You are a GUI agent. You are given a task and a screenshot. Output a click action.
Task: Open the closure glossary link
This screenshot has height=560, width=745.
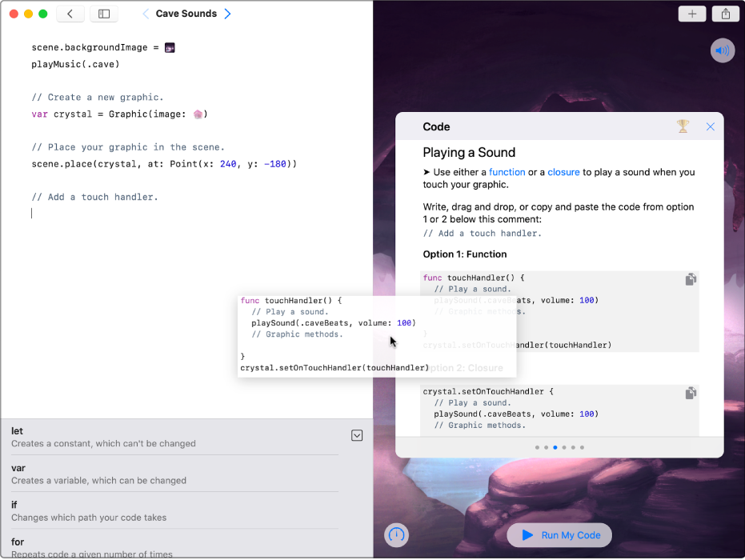pyautogui.click(x=563, y=172)
